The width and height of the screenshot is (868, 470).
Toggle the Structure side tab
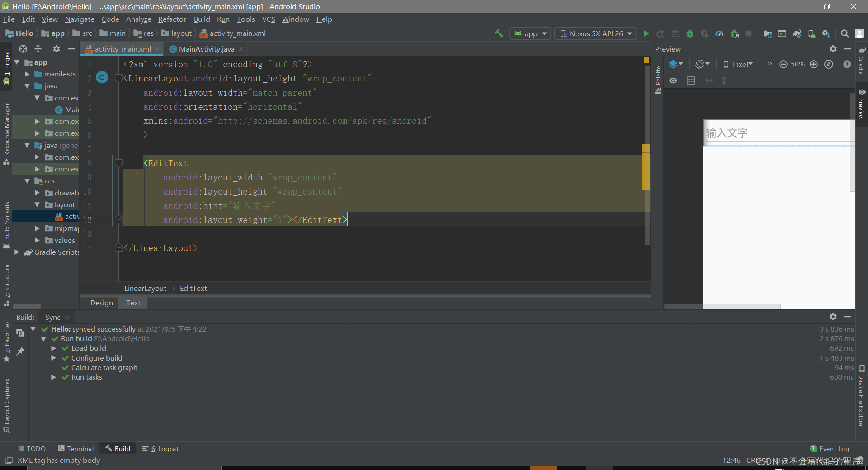(x=7, y=286)
